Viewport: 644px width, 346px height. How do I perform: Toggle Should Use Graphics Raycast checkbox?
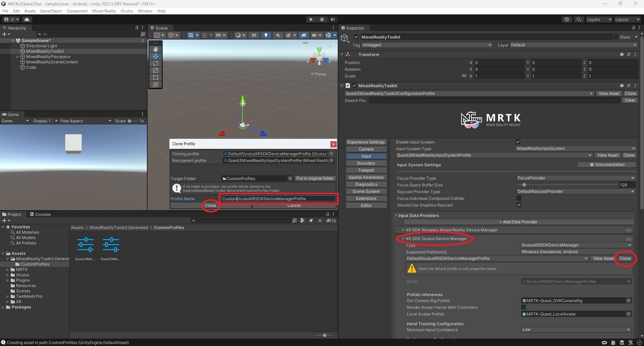point(518,205)
